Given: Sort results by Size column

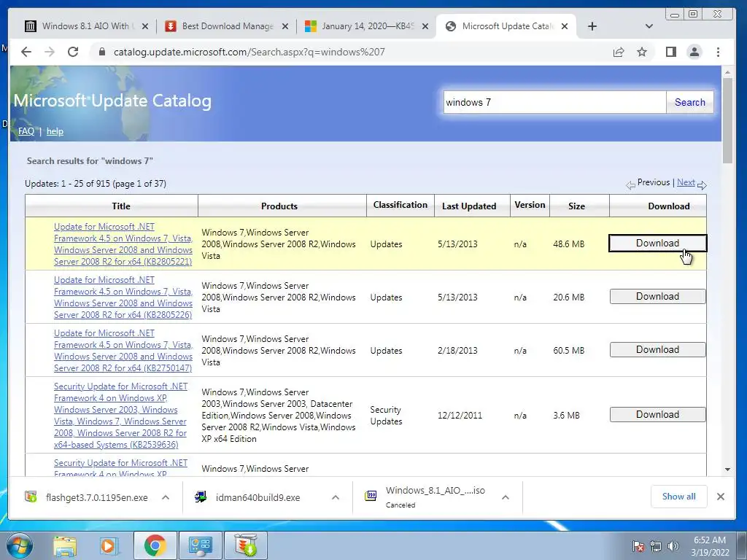Looking at the screenshot, I should 576,206.
